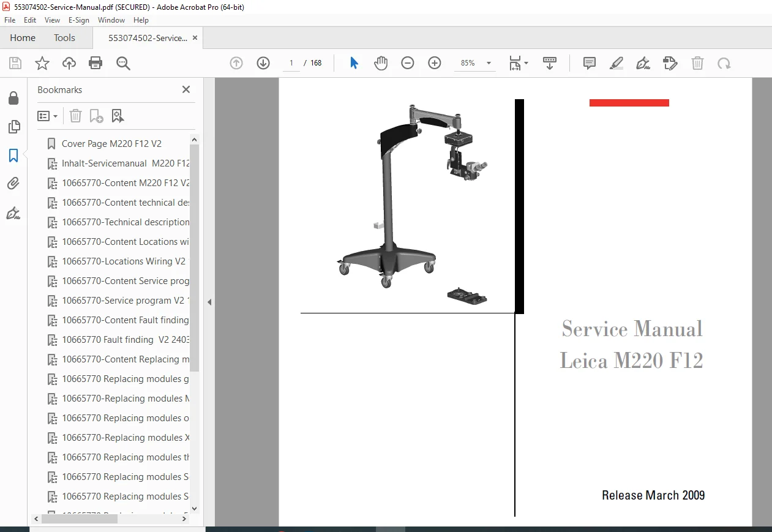Open the 10665770-Locations Wiring V2 bookmark
The image size is (772, 532).
(x=124, y=261)
